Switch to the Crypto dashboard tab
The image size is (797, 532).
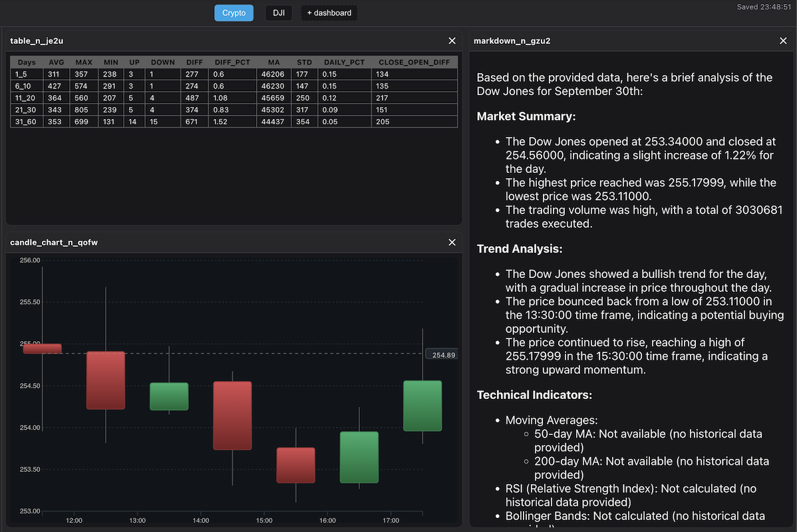(x=234, y=13)
